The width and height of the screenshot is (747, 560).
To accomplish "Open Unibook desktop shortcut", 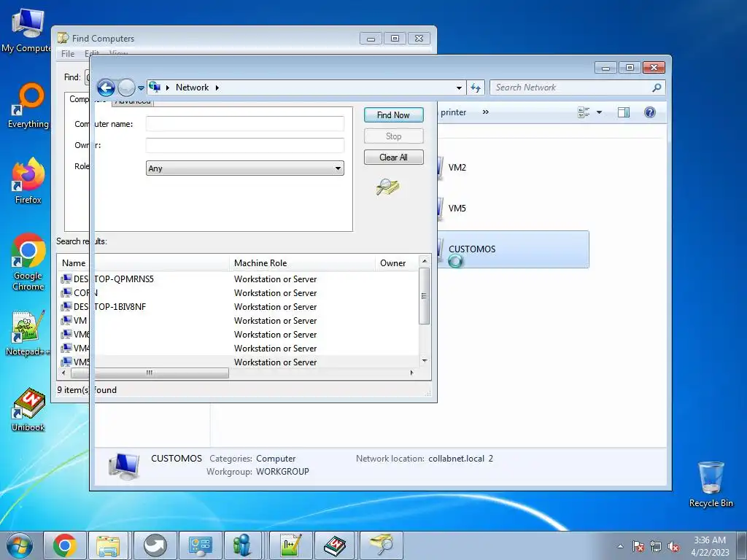I will pos(28,410).
